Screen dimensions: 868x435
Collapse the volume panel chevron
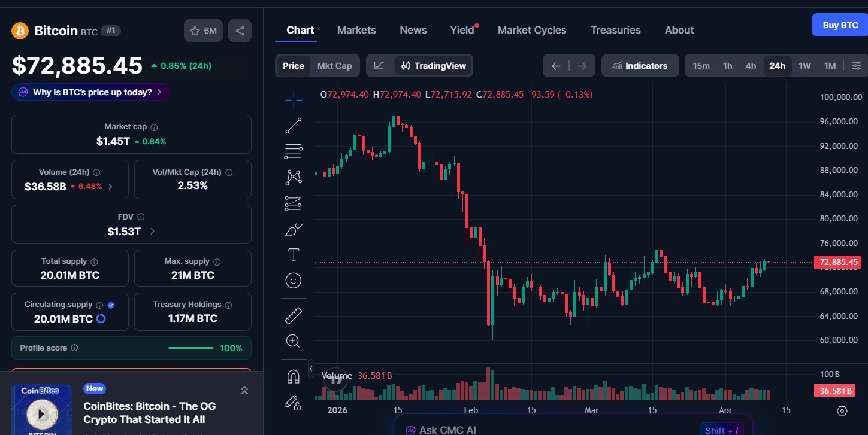311,369
